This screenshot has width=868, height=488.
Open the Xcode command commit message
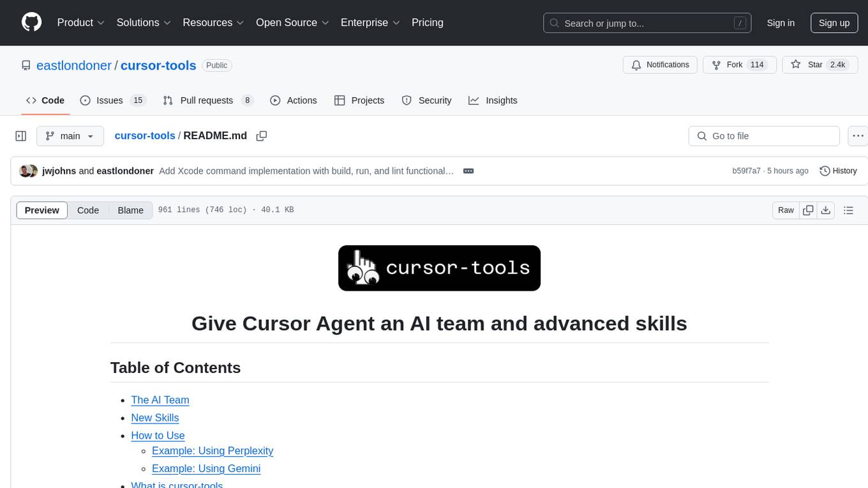pyautogui.click(x=306, y=171)
